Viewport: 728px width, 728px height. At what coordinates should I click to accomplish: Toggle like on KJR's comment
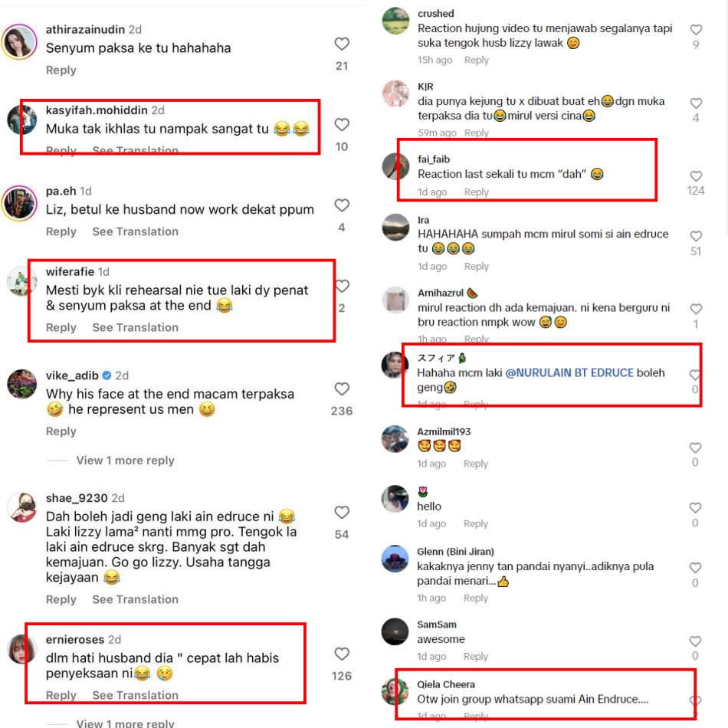click(696, 103)
